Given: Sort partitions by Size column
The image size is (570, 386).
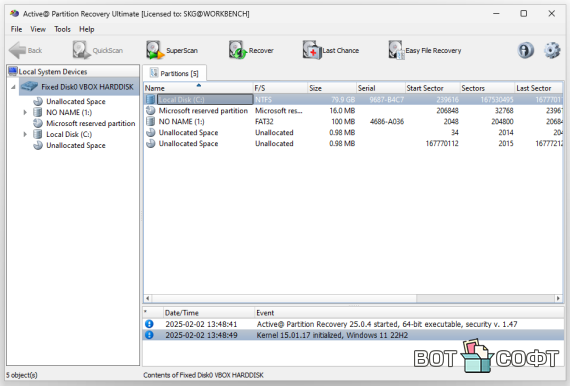Looking at the screenshot, I should [x=332, y=88].
